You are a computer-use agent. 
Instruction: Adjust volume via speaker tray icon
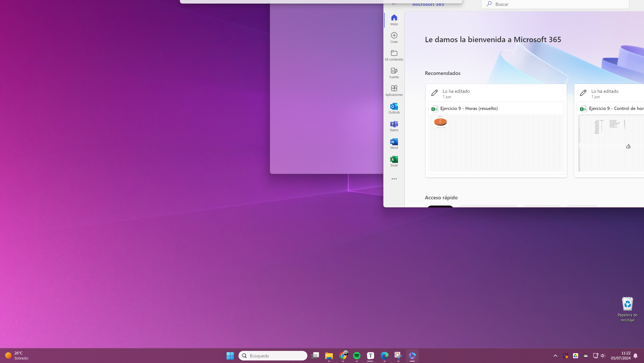[603, 356]
